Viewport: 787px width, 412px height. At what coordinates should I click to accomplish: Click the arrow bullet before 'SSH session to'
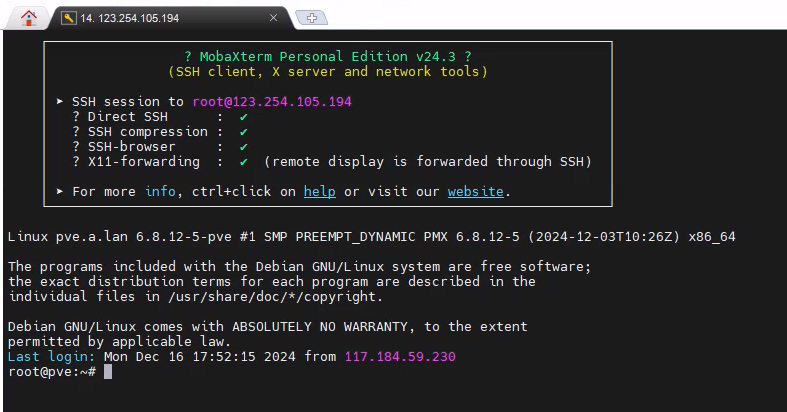60,101
